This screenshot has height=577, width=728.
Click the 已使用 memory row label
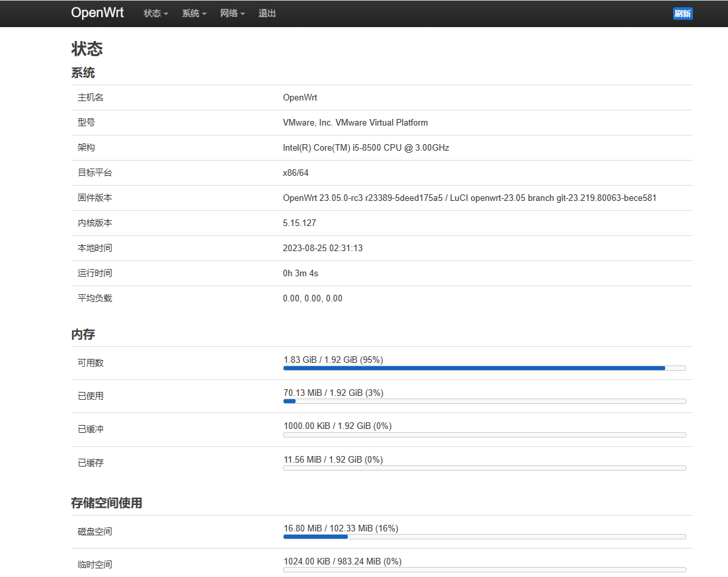[91, 396]
